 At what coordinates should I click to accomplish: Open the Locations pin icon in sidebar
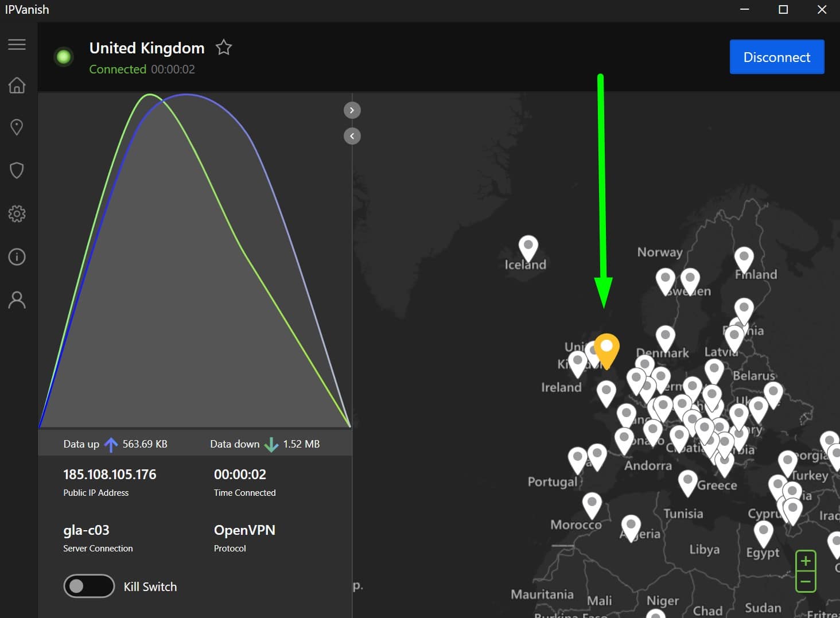(17, 127)
